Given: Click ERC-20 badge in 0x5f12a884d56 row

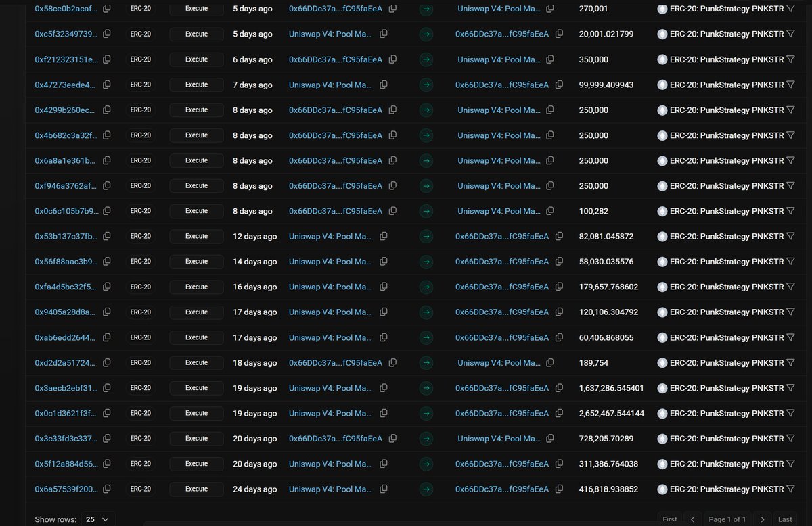Looking at the screenshot, I should click(140, 464).
